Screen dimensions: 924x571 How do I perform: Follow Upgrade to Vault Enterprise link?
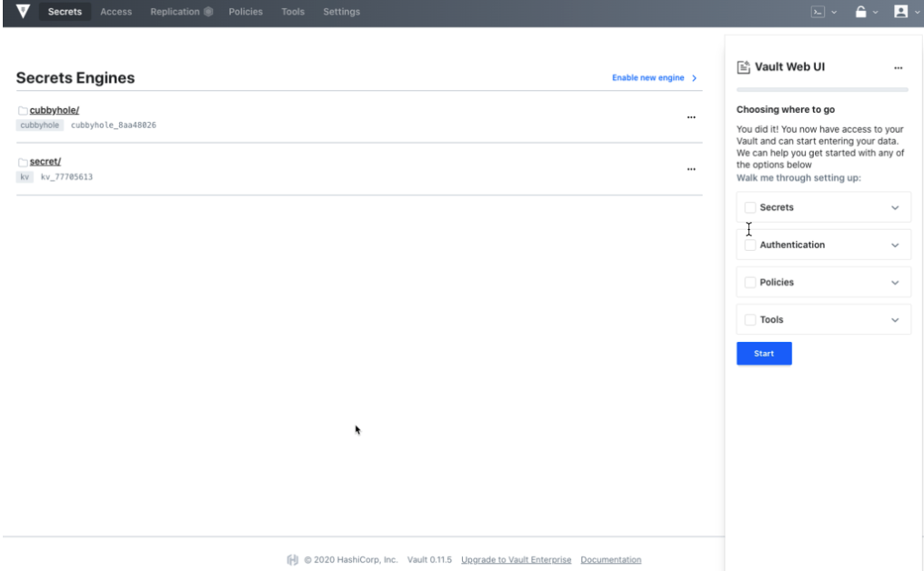pyautogui.click(x=517, y=560)
